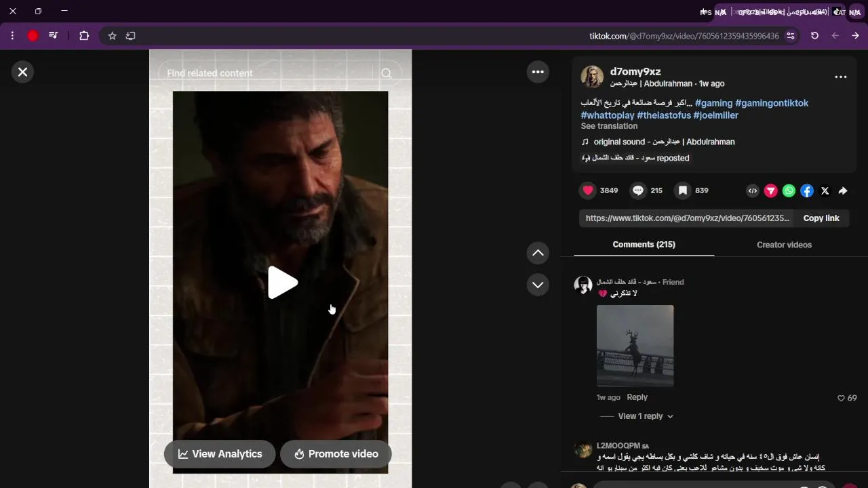Close the TikTok video viewer
Screen dimensions: 868x488
coord(22,72)
